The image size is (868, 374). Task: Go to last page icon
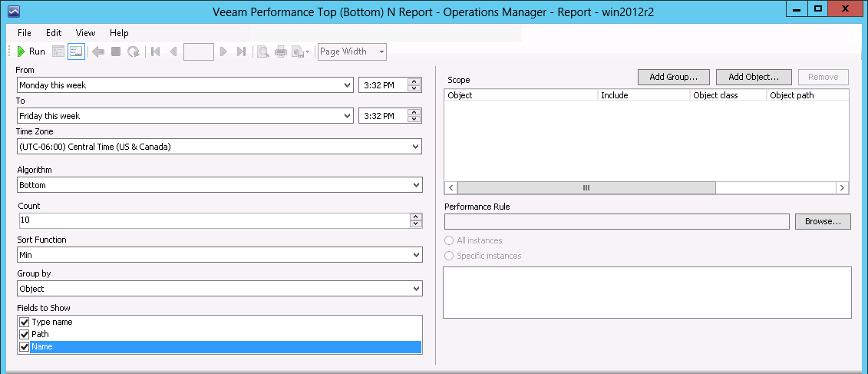241,51
